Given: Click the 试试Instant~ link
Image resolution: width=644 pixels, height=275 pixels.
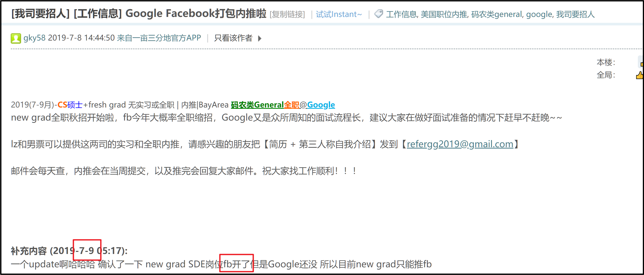Looking at the screenshot, I should 339,14.
